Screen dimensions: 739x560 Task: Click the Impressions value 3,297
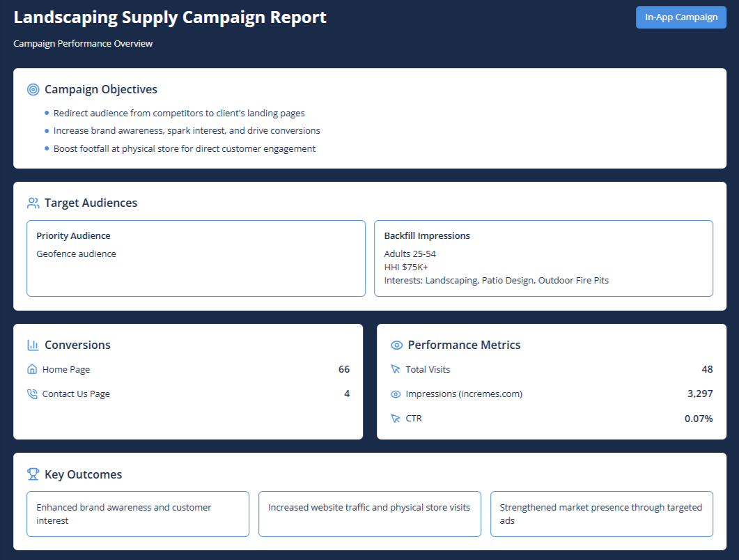point(700,394)
